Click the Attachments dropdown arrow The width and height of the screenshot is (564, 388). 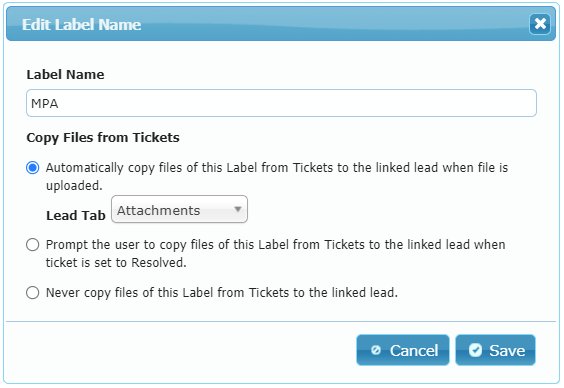coord(237,209)
